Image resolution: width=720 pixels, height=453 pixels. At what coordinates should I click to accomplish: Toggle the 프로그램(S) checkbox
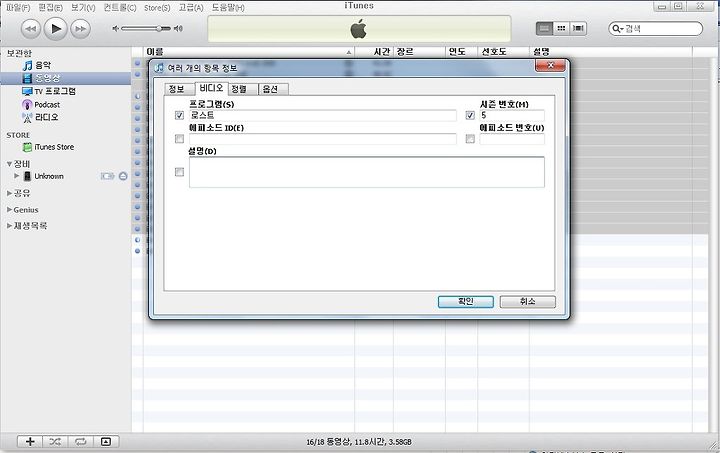coord(180,115)
